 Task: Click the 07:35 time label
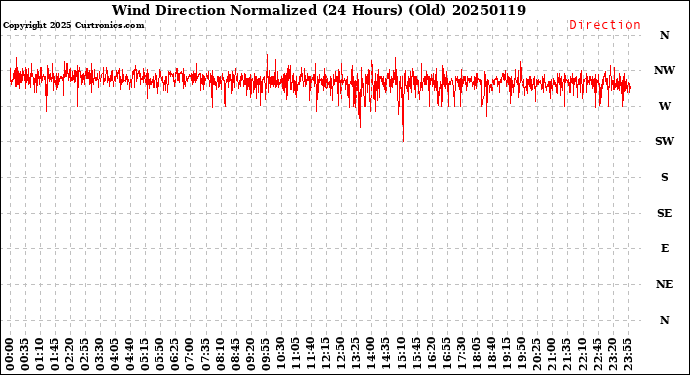[206, 354]
